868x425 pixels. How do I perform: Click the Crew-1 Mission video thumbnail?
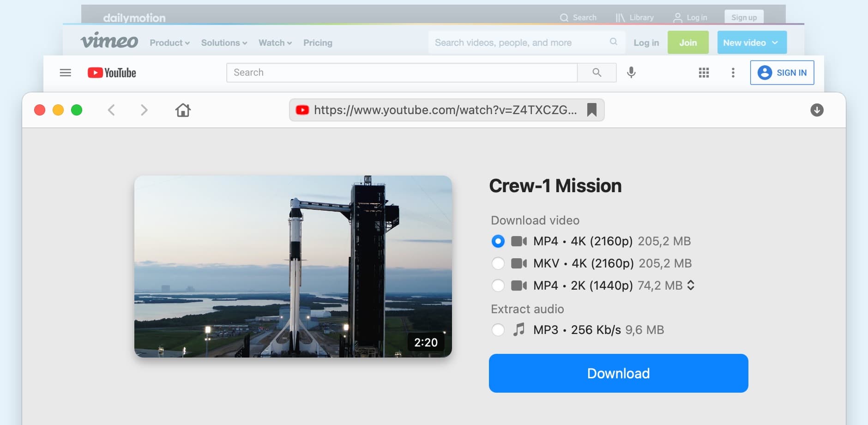pos(293,266)
